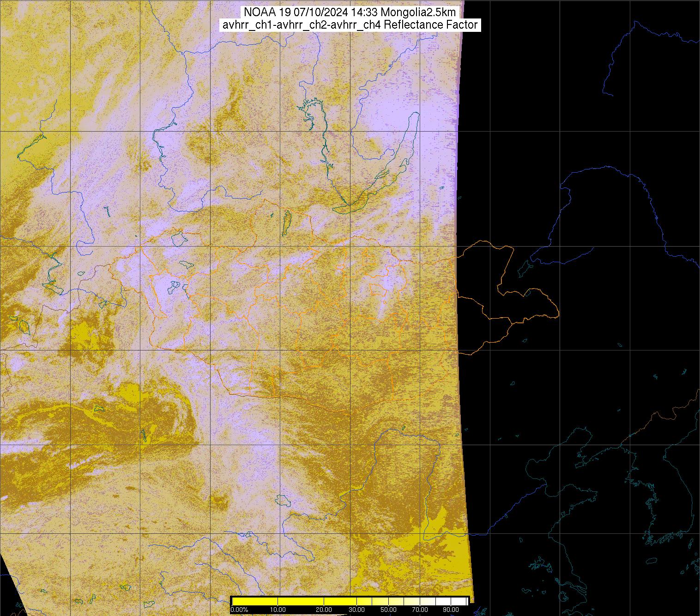This screenshot has height=616, width=700.
Task: Click the 10.00 tick label on colorbar
Action: point(278,610)
